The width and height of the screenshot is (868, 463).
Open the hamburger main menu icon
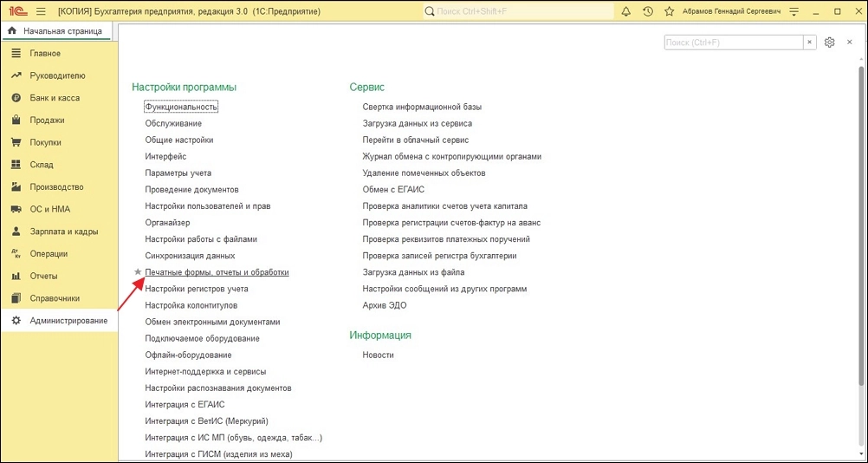tap(41, 11)
